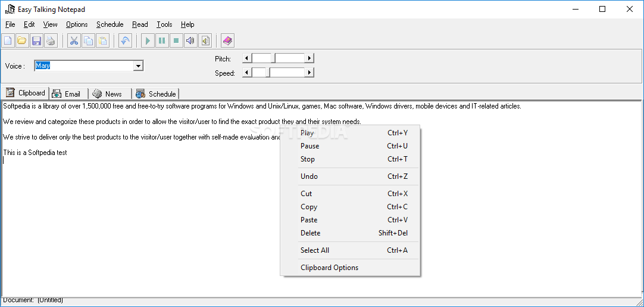
Task: Click the 'Document: (Untitled)' status bar text
Action: point(33,300)
